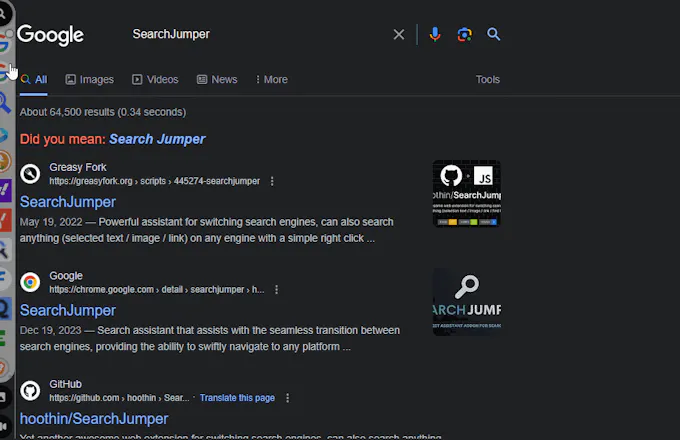Viewport: 680px width, 440px height.
Task: Switch to the News tab
Action: [217, 80]
